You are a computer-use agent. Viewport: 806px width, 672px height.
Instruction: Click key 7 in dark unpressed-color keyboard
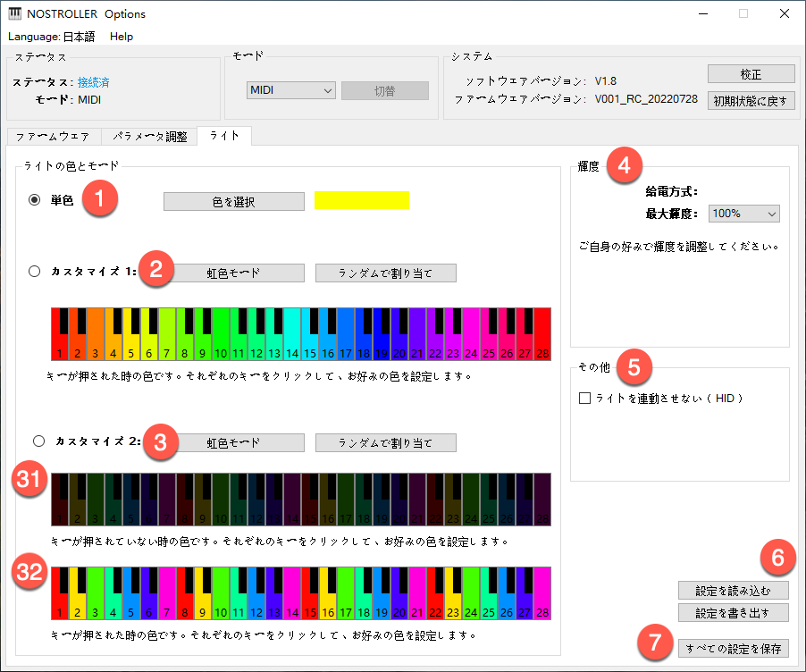tap(166, 500)
